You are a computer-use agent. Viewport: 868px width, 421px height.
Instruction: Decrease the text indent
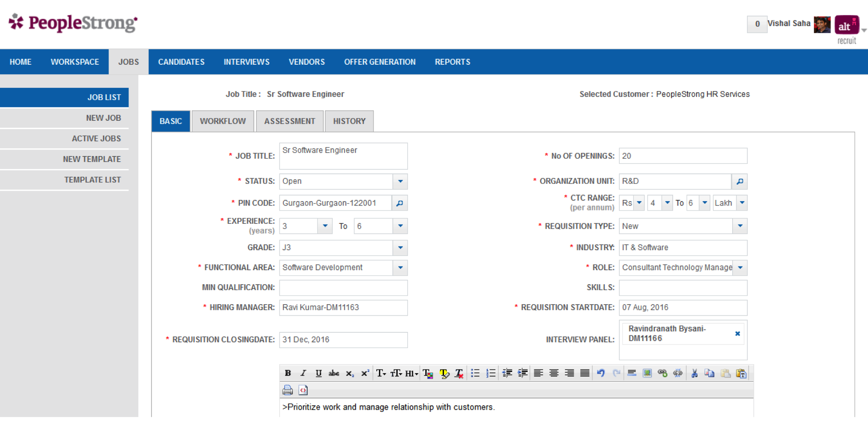[507, 373]
